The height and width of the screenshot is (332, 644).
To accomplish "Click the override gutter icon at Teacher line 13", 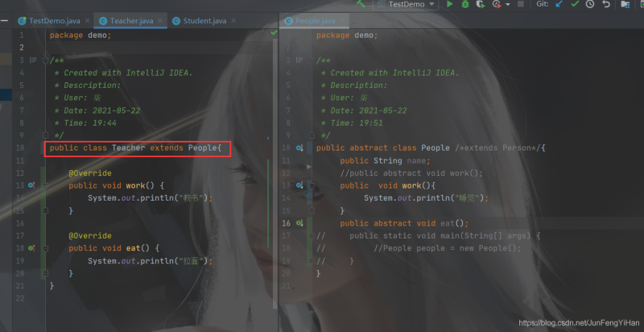I will point(31,185).
